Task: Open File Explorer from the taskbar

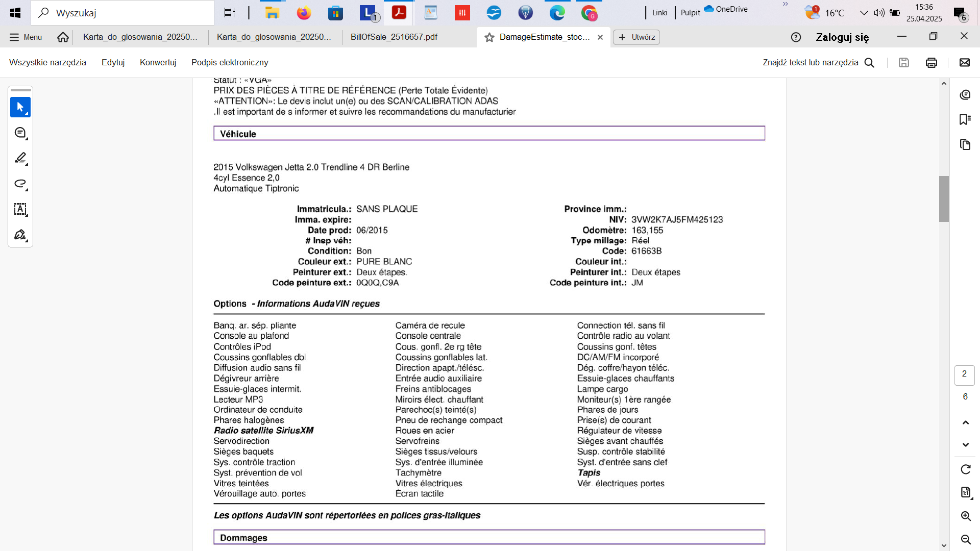Action: (x=272, y=13)
